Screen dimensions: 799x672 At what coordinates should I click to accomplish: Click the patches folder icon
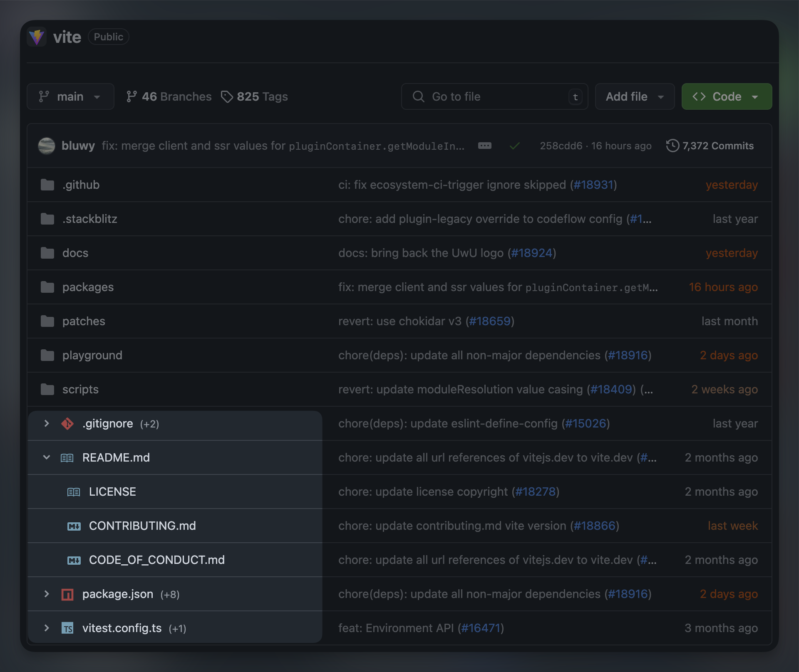tap(47, 321)
